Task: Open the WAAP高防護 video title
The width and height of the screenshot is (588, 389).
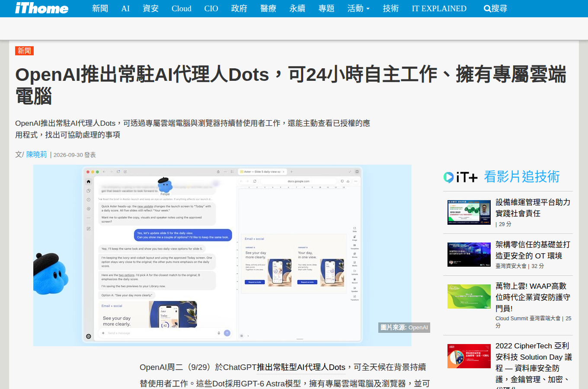Action: 533,297
